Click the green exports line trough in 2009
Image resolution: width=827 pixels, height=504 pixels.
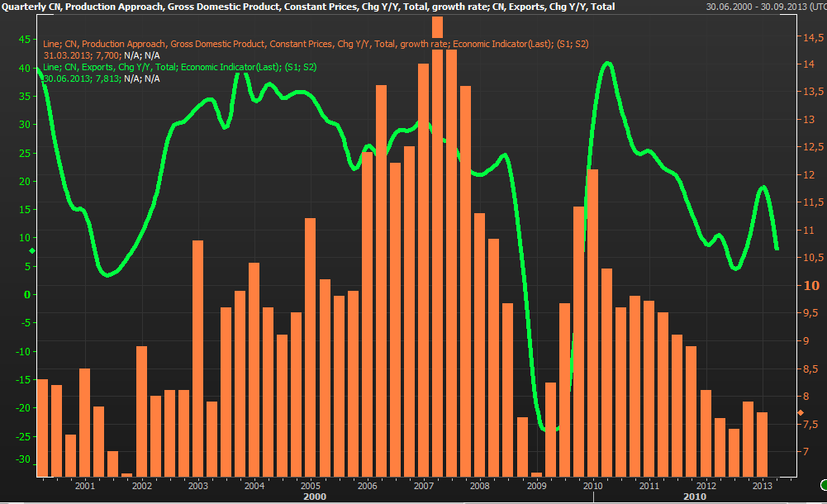[547, 429]
